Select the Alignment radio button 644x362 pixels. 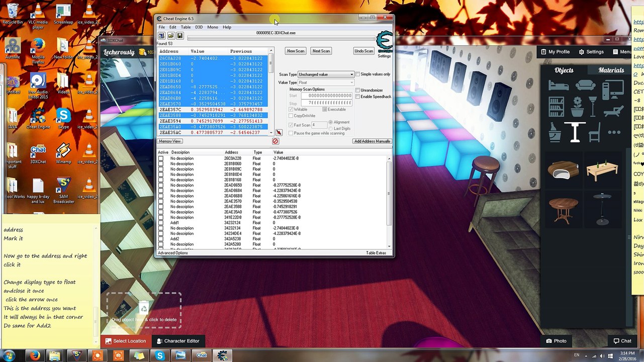coord(331,122)
